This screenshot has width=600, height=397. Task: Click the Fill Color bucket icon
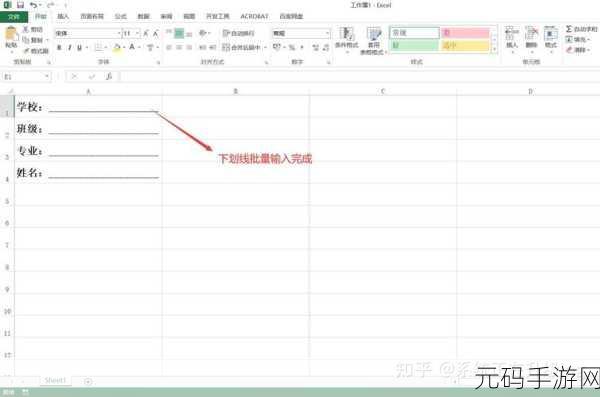117,47
